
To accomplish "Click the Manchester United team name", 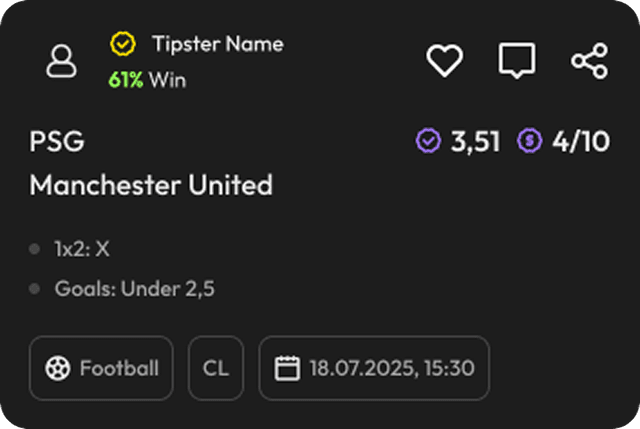I will coord(151,185).
